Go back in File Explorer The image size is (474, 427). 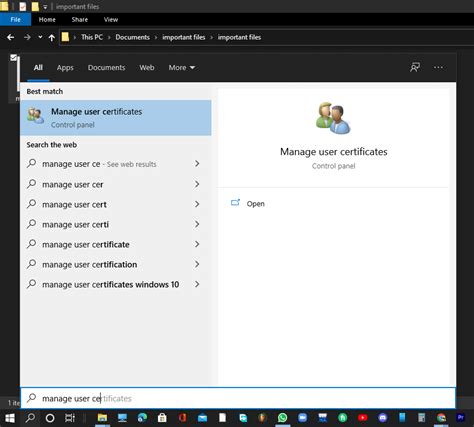tap(10, 37)
